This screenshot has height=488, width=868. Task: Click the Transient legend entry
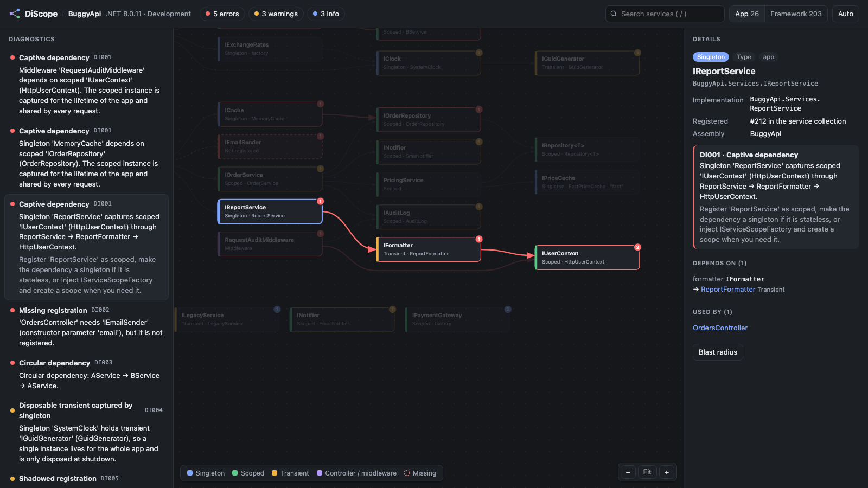(290, 473)
